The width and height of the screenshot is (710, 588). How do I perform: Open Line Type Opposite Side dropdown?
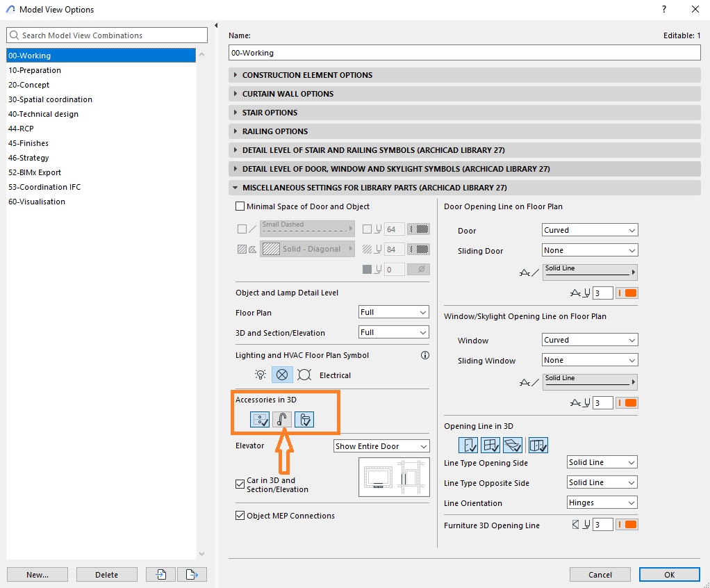602,482
